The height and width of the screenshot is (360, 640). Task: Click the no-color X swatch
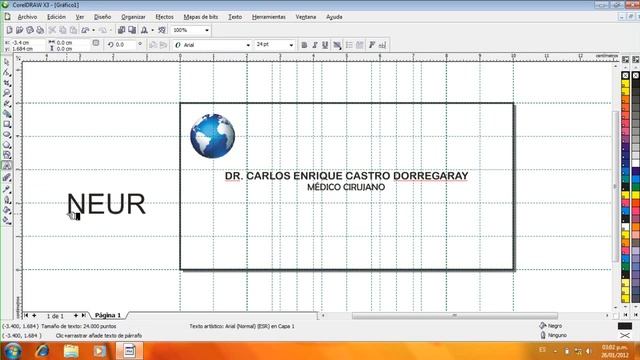pos(625,76)
